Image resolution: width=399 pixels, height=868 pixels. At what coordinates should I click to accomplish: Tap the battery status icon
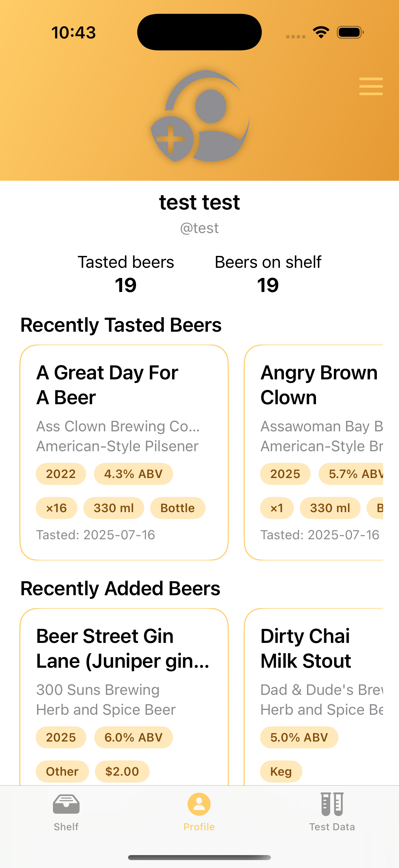pyautogui.click(x=350, y=32)
